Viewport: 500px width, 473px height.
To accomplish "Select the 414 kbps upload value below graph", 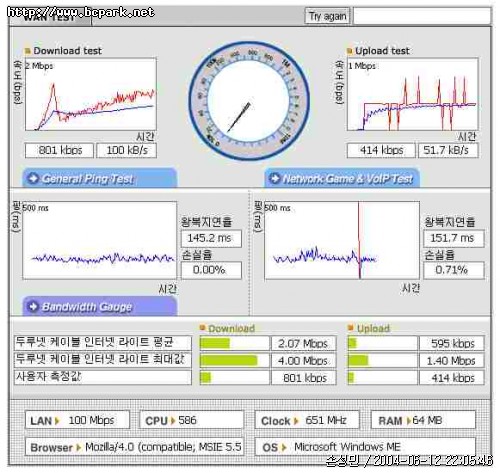I will pyautogui.click(x=381, y=150).
